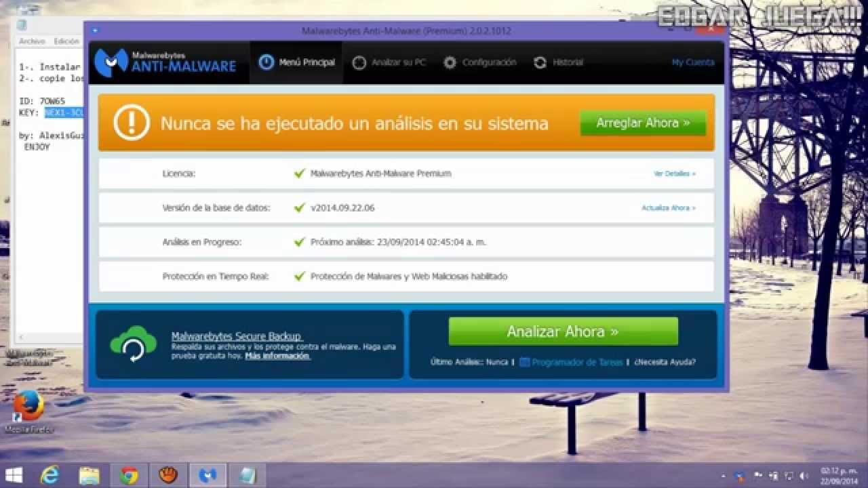This screenshot has width=868, height=488.
Task: Click checkmark next to Versión de la base de datos
Action: click(x=300, y=207)
